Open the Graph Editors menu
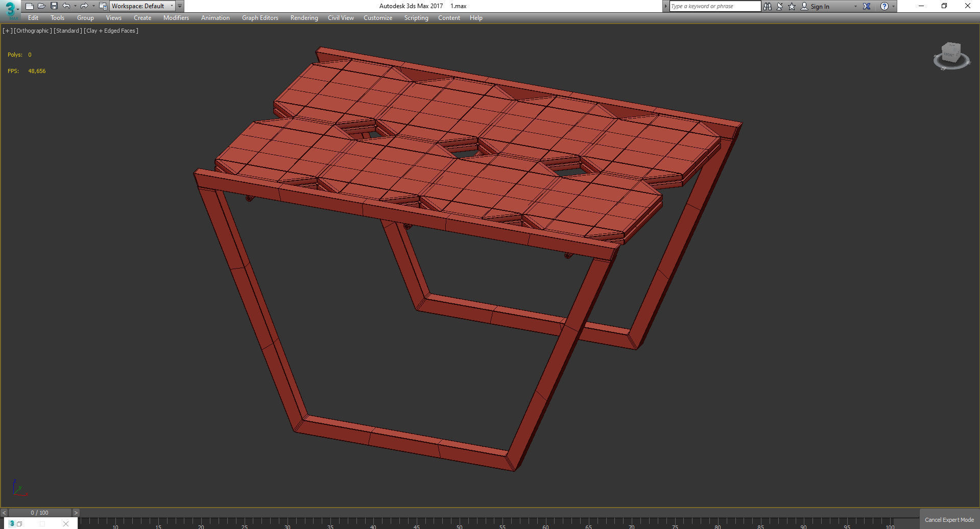 tap(260, 18)
